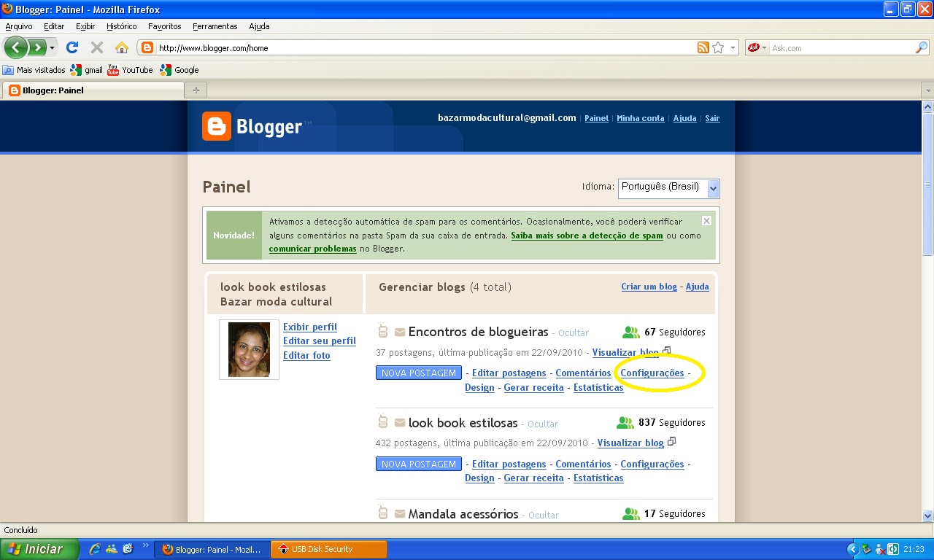Viewport: 934px width, 560px height.
Task: Open the Histórico menu
Action: click(121, 26)
